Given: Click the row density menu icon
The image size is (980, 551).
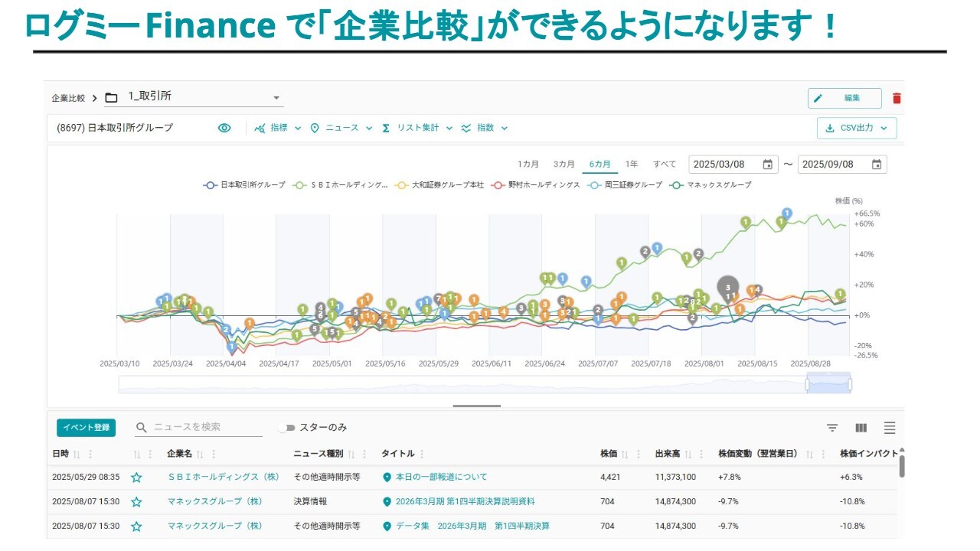Looking at the screenshot, I should (x=890, y=428).
